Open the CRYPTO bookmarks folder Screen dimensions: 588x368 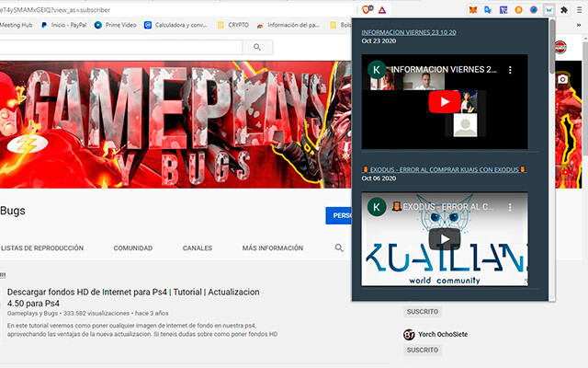(232, 25)
